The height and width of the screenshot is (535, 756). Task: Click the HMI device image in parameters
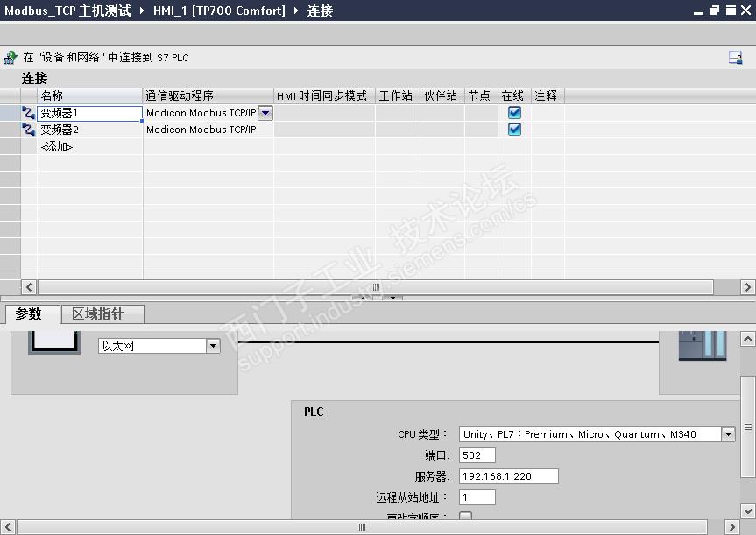54,342
